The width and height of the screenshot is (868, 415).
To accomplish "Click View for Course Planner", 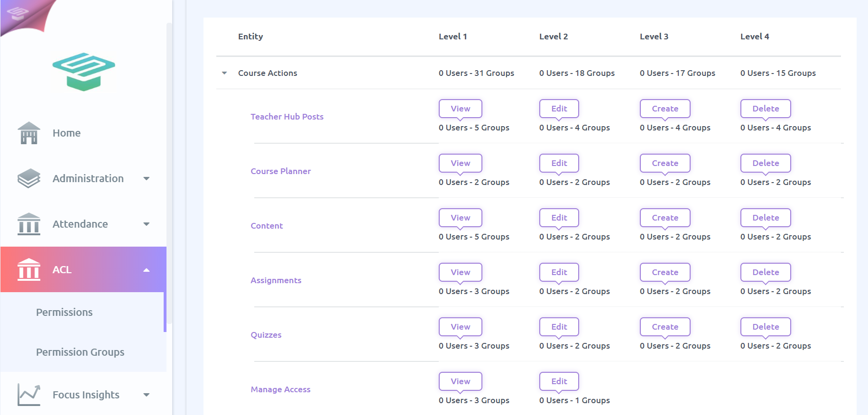I will (461, 163).
